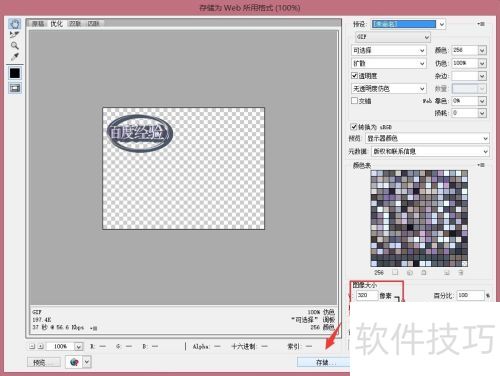Select the Hand tool
The width and height of the screenshot is (500, 376).
[x=15, y=24]
